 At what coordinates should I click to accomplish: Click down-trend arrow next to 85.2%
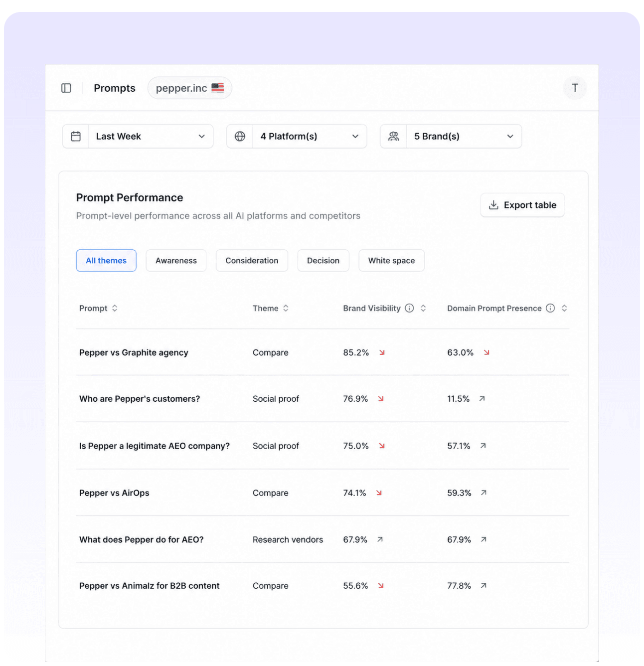point(382,352)
